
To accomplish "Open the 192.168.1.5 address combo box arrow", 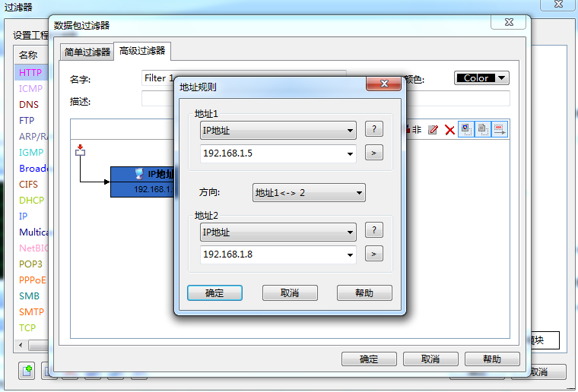I will (x=350, y=154).
